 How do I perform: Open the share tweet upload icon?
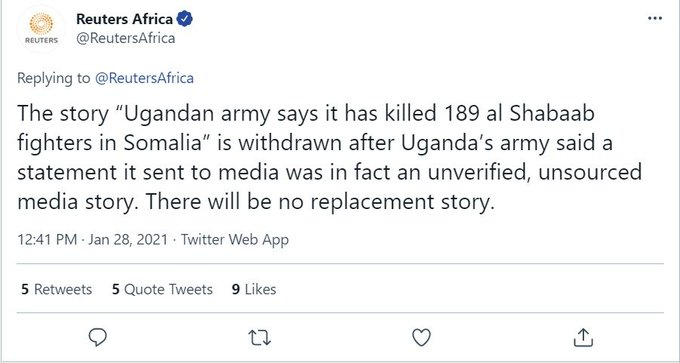pyautogui.click(x=583, y=337)
